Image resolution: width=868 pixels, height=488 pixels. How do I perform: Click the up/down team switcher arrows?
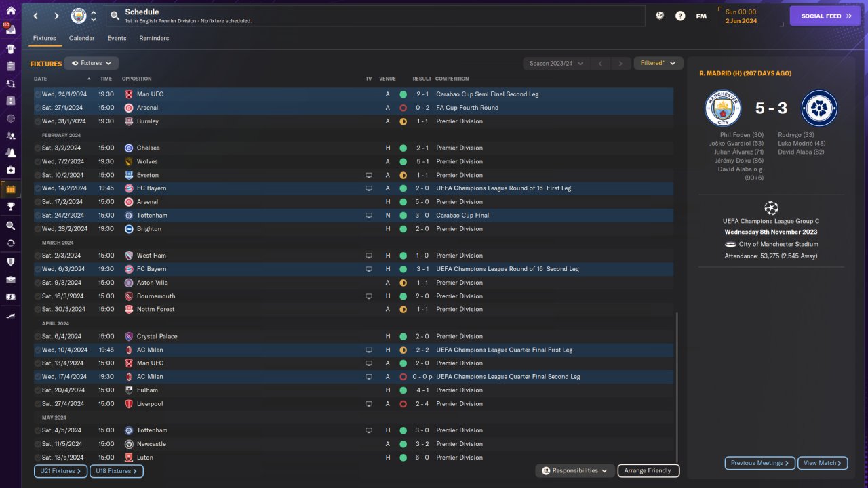pos(94,16)
